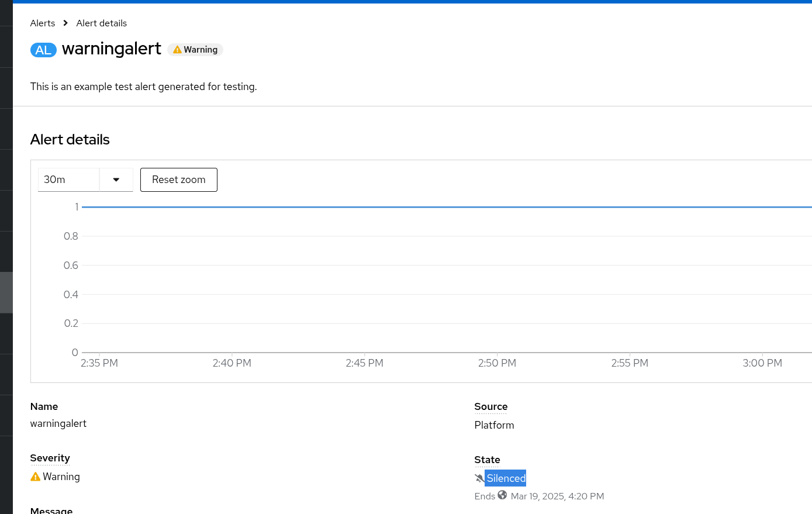
Task: Click the warningalert page heading
Action: [111, 49]
